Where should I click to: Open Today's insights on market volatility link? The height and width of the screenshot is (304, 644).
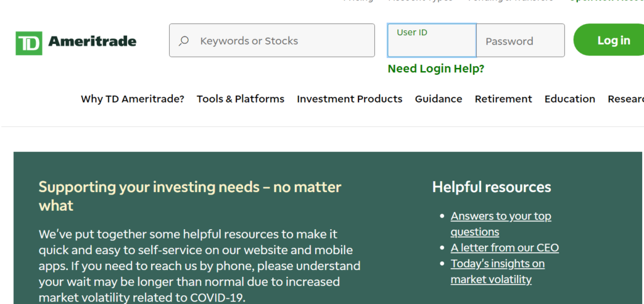point(497,271)
